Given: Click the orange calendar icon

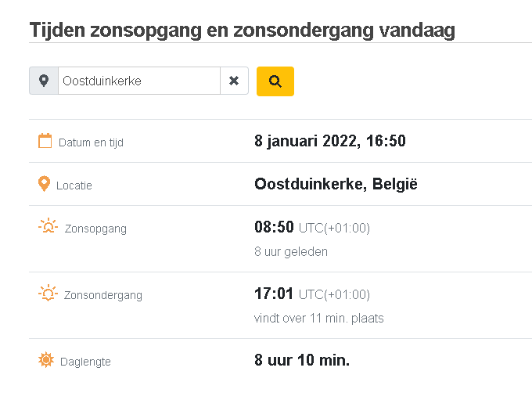Looking at the screenshot, I should (45, 141).
